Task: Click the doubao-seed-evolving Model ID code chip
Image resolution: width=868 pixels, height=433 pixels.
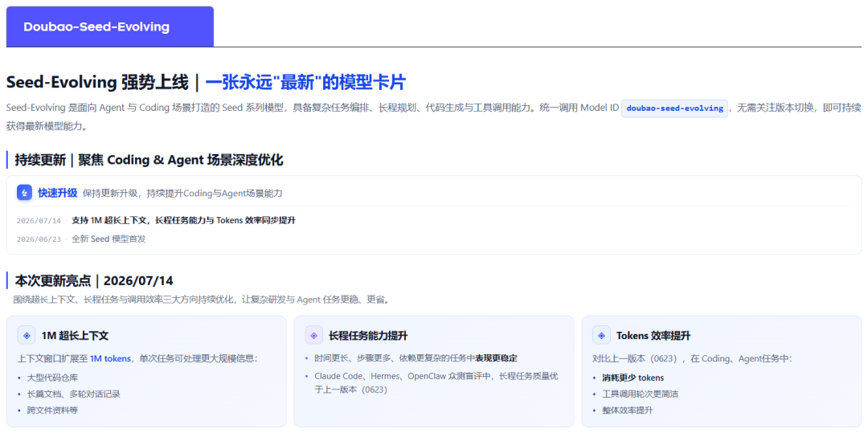Action: coord(674,108)
